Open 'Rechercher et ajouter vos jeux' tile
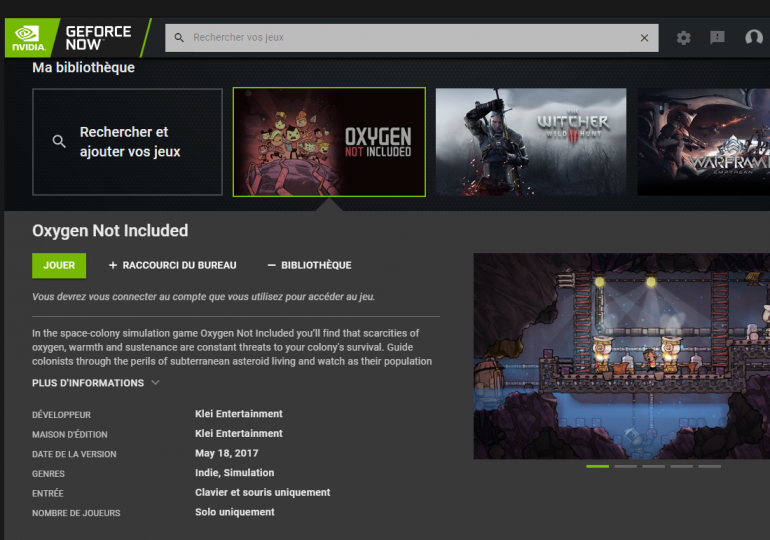This screenshot has height=540, width=770. click(x=127, y=142)
